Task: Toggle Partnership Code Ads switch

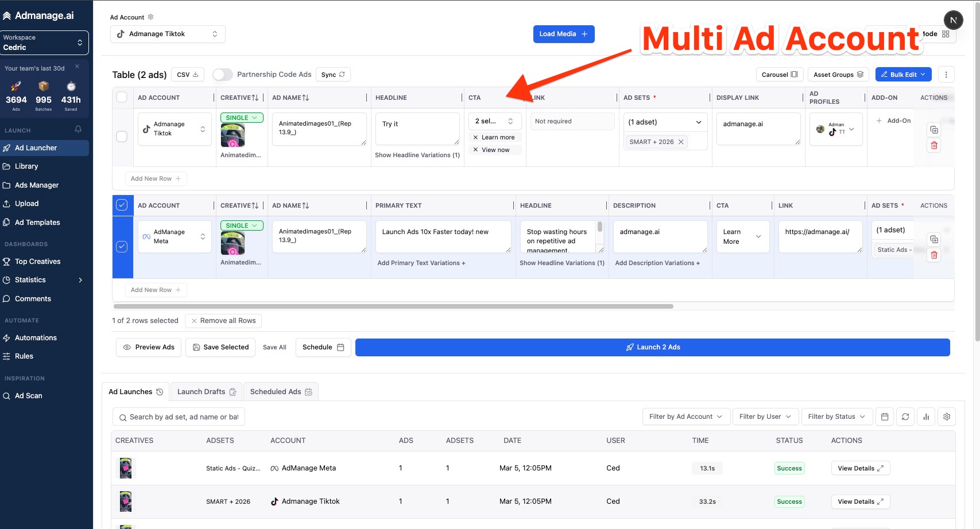Action: coord(222,75)
